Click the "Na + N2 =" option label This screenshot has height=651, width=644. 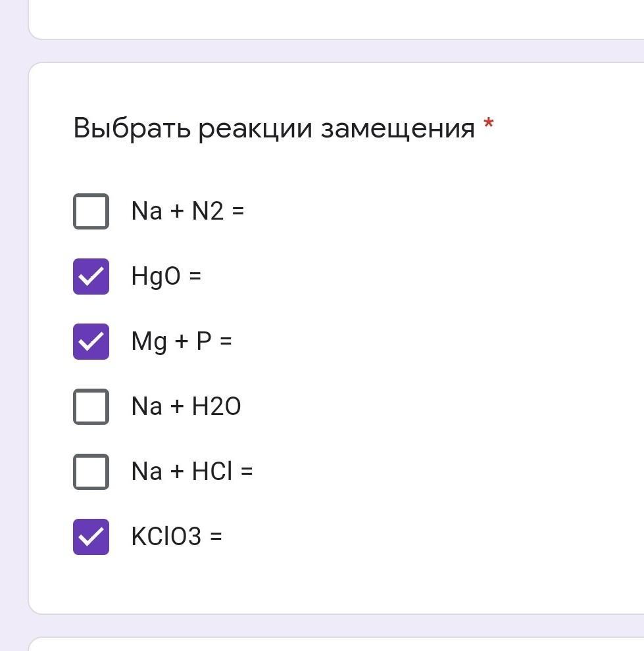pos(187,211)
